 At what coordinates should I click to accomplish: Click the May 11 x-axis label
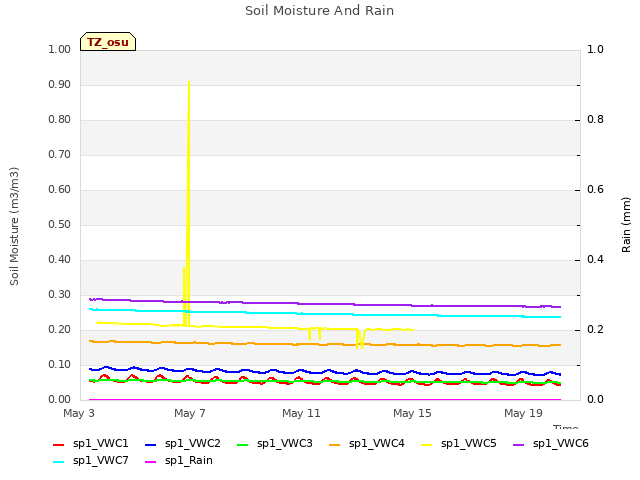301,413
